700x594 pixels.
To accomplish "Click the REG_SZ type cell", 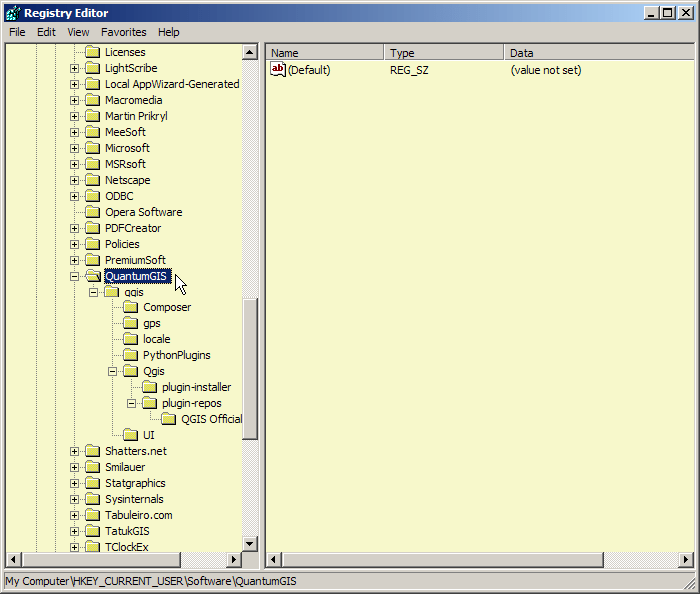I will (409, 70).
